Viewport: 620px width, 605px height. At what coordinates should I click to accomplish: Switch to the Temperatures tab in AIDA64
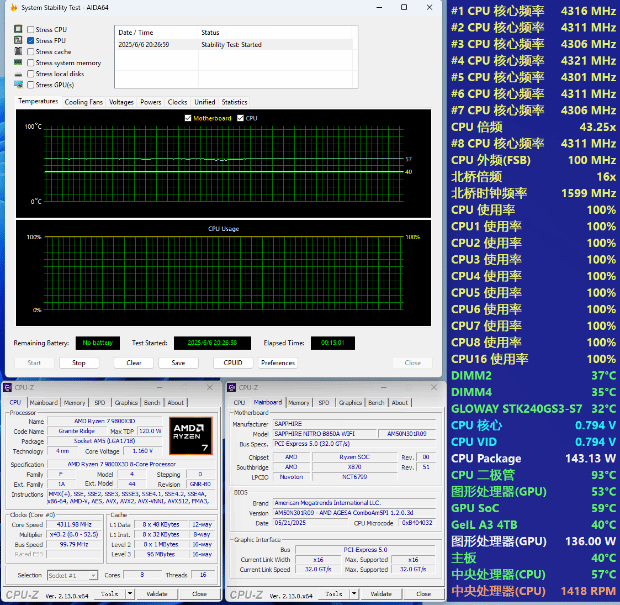tap(38, 101)
